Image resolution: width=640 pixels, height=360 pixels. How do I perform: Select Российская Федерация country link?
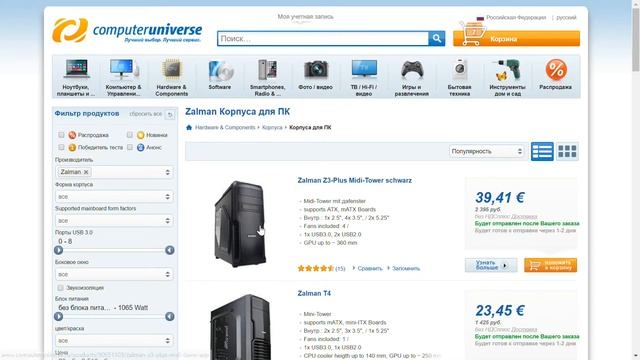[x=516, y=18]
